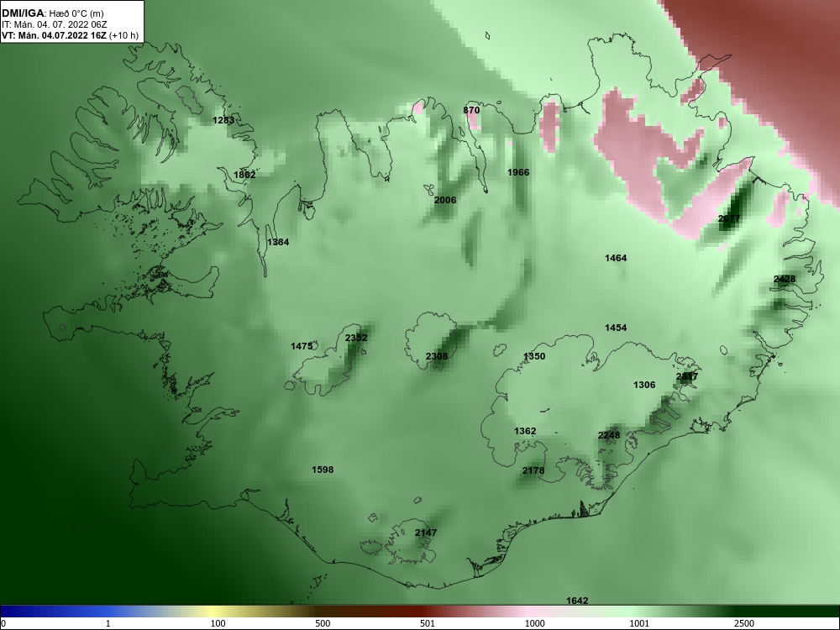Click the 2428 value label
Image resolution: width=840 pixels, height=630 pixels.
(x=785, y=279)
